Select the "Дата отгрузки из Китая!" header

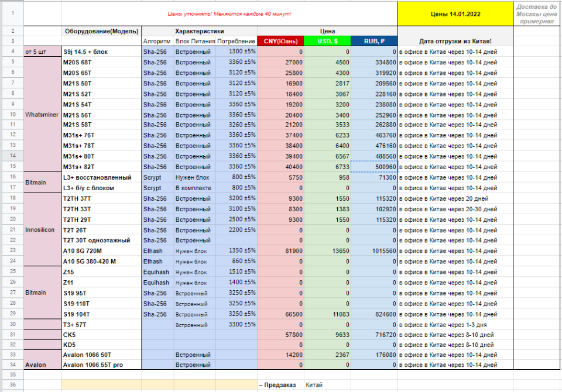click(454, 41)
